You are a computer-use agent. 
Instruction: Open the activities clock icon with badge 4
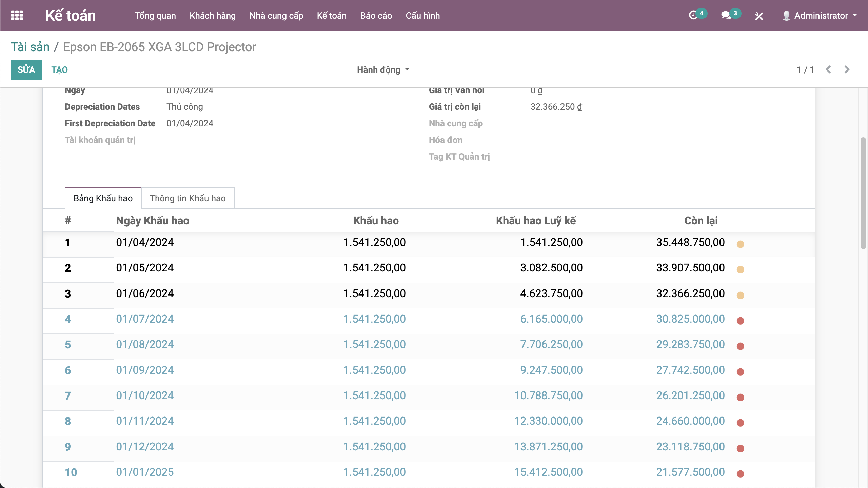[x=693, y=15]
